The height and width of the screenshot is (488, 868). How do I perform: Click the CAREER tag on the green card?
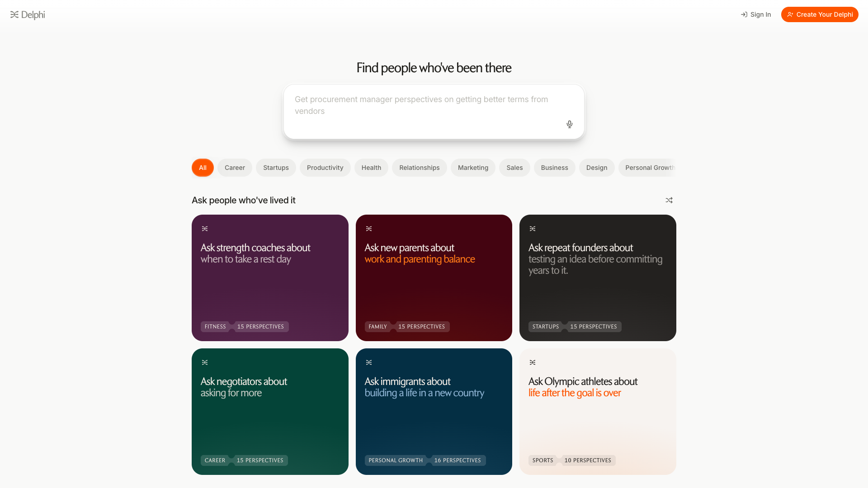point(215,460)
